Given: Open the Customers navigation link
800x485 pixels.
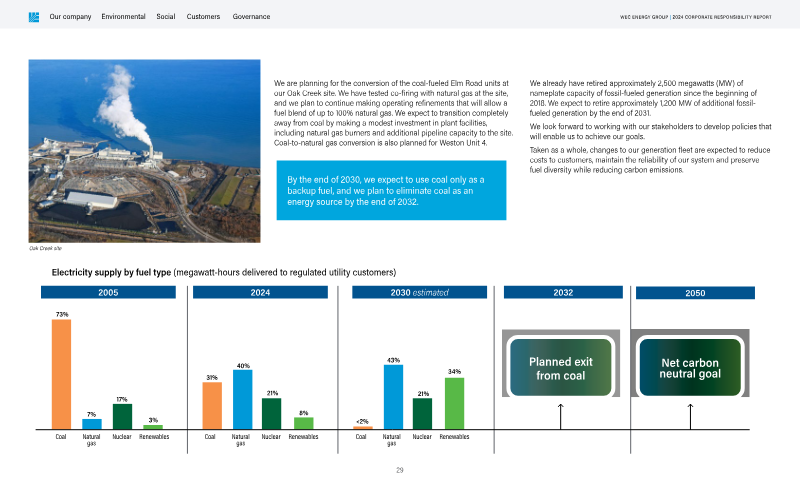Looking at the screenshot, I should click(x=204, y=17).
